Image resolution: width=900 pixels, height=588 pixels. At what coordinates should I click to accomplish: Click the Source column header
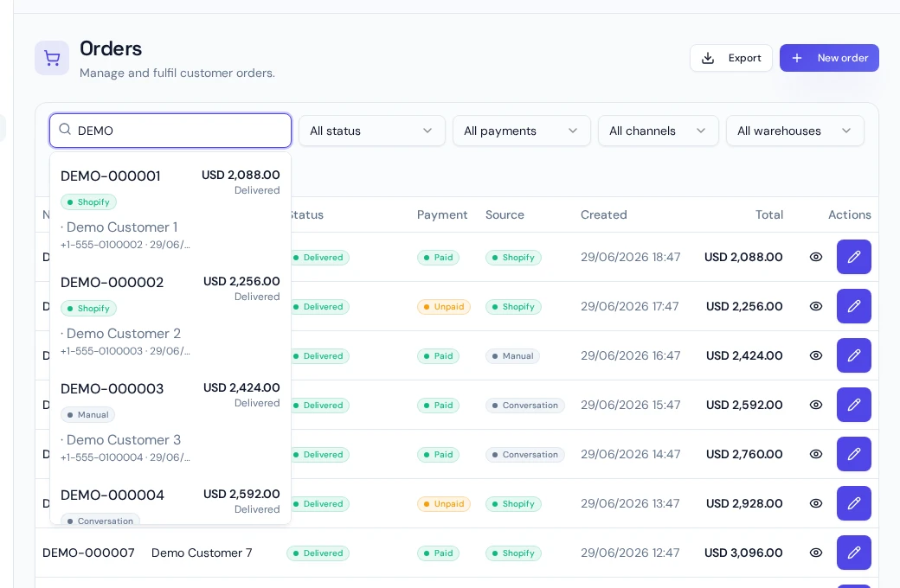[x=505, y=214]
